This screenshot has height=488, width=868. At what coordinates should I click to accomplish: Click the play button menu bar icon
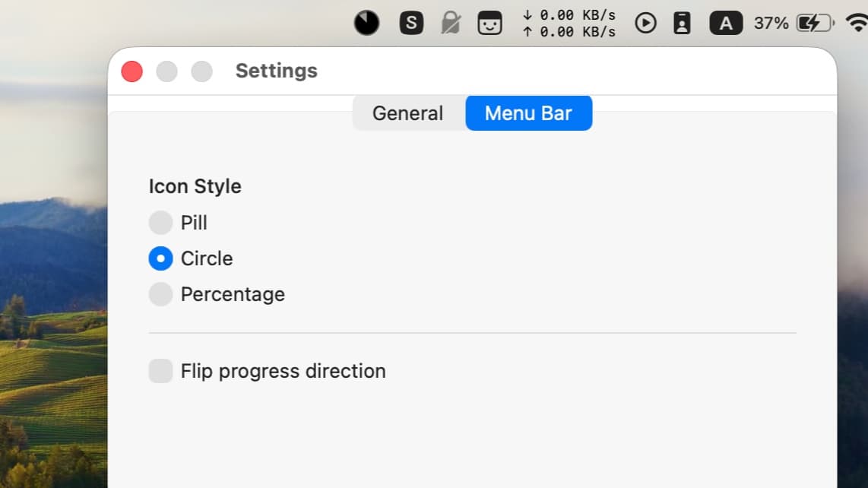[x=645, y=23]
